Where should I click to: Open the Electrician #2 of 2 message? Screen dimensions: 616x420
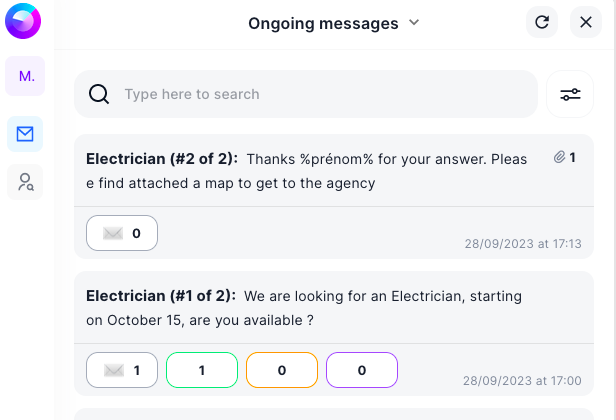click(334, 171)
